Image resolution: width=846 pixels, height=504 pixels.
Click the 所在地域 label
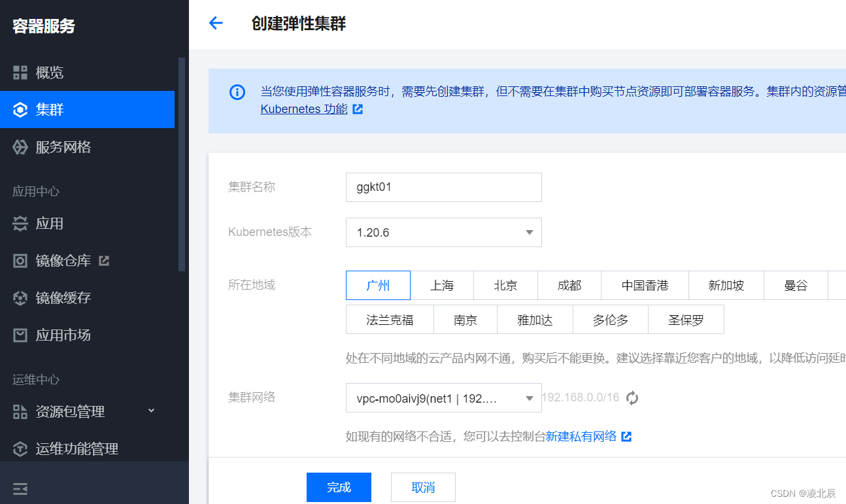click(x=252, y=285)
